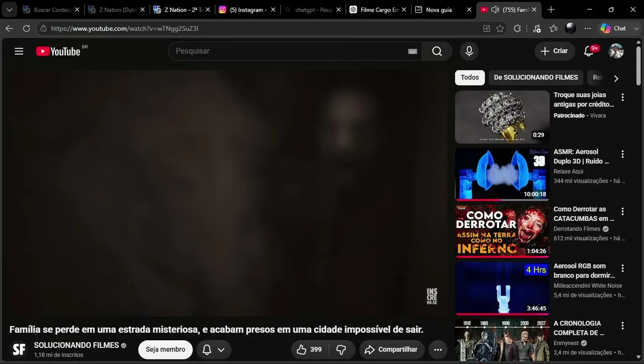Viewport: 644px width, 364px height.
Task: Open Como Derrotar Catacumbas video thumbnail
Action: point(502,231)
